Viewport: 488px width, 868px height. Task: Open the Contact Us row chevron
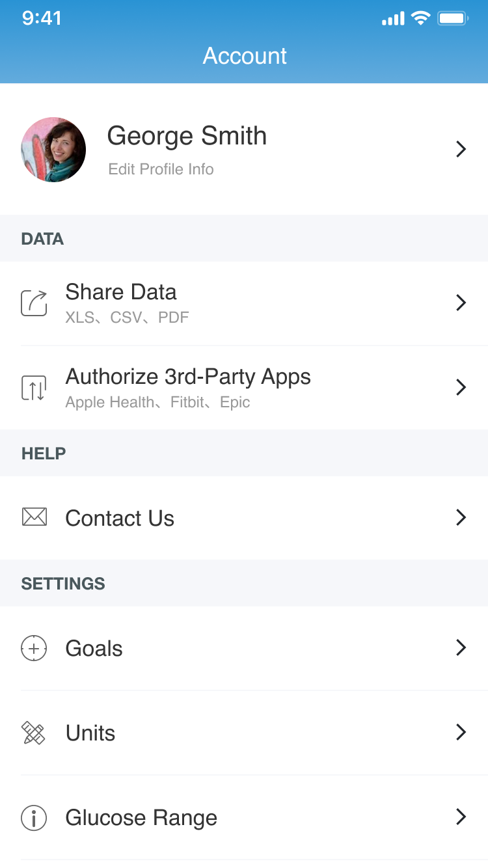(x=461, y=517)
